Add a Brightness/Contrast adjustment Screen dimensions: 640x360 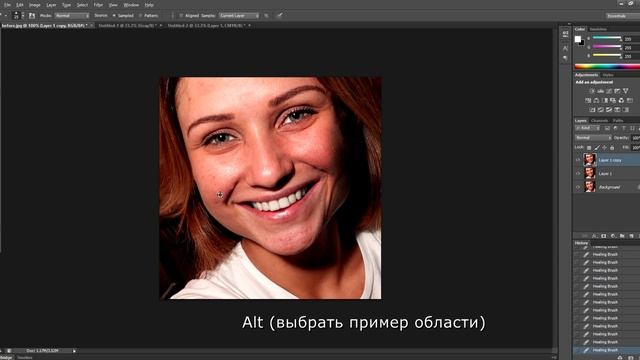click(592, 91)
